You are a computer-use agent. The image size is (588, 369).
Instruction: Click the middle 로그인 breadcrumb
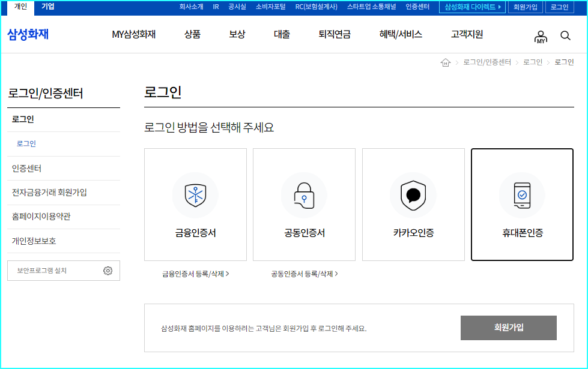pos(533,62)
